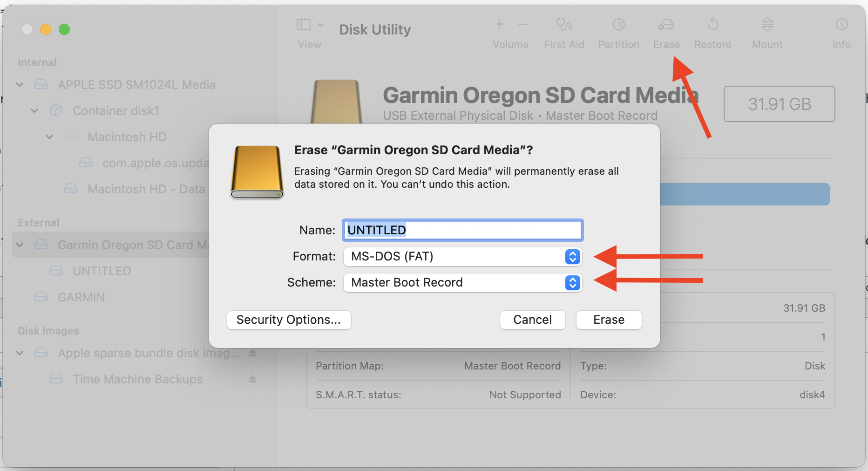The height and width of the screenshot is (471, 868).
Task: Select Macintosh HD - Data in sidebar
Action: pyautogui.click(x=146, y=189)
